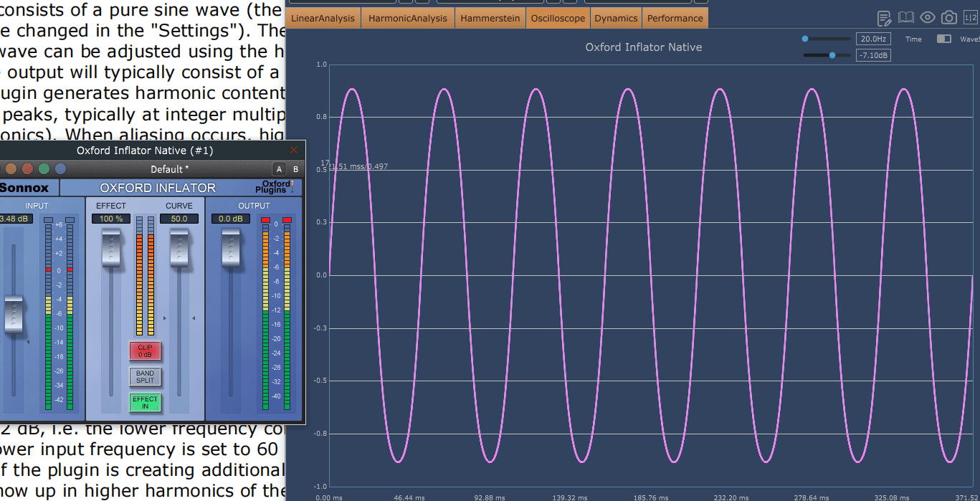
Task: Open the notes editor icon with pencil
Action: click(x=885, y=18)
